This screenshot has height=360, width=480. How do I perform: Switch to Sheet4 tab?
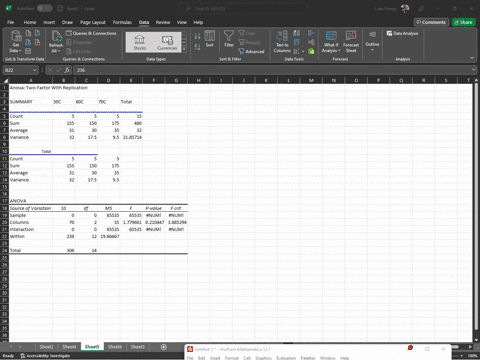tap(69, 347)
